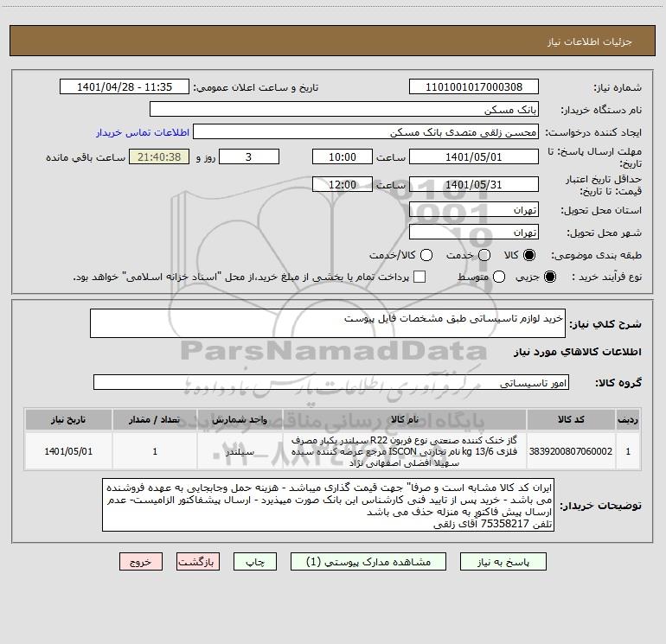Click the اطلاعات کالاهای مورد نیاز heading
The width and height of the screenshot is (666, 644).
pos(578,352)
